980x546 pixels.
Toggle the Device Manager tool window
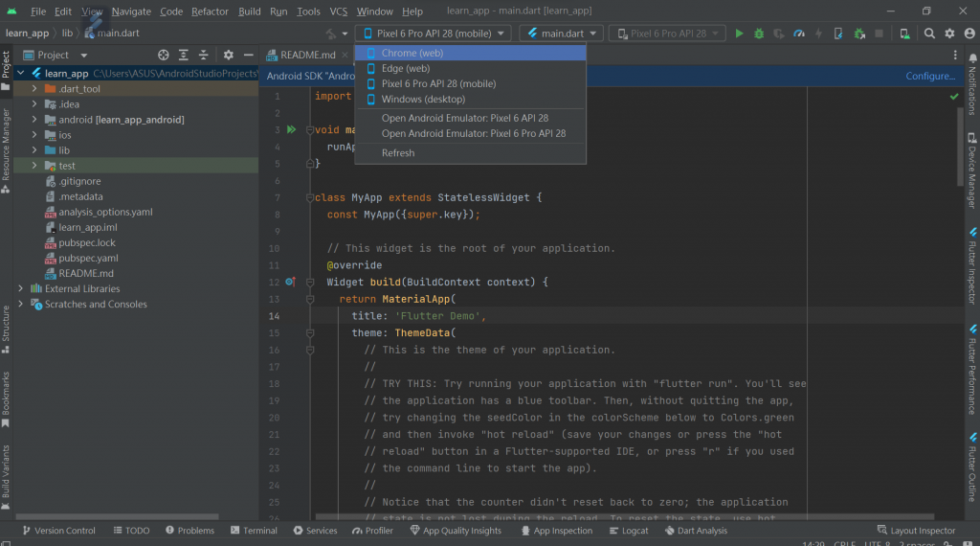(x=972, y=174)
